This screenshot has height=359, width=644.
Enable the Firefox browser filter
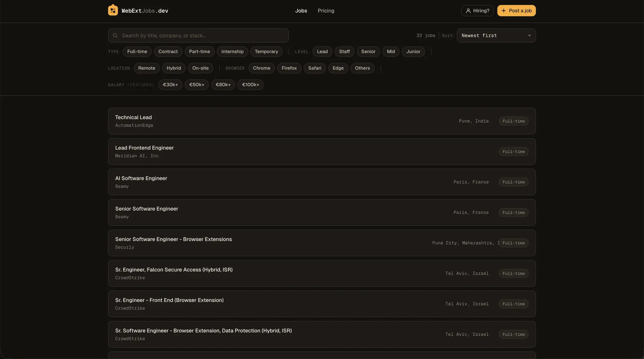(x=289, y=68)
